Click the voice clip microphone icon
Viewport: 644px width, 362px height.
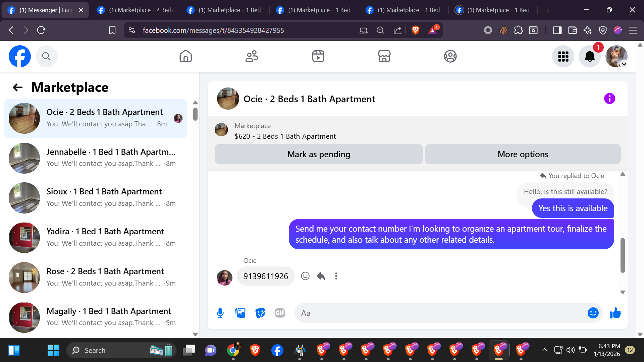coord(220,313)
